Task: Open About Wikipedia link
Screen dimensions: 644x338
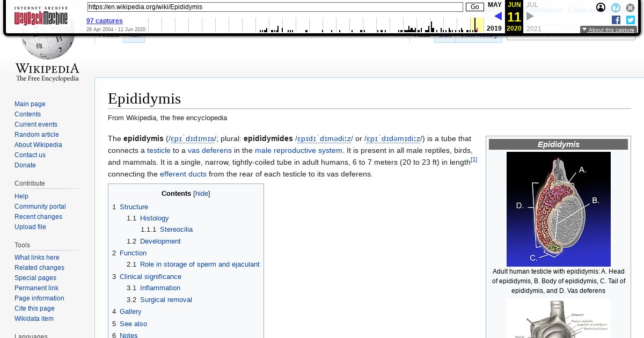Action: [38, 145]
